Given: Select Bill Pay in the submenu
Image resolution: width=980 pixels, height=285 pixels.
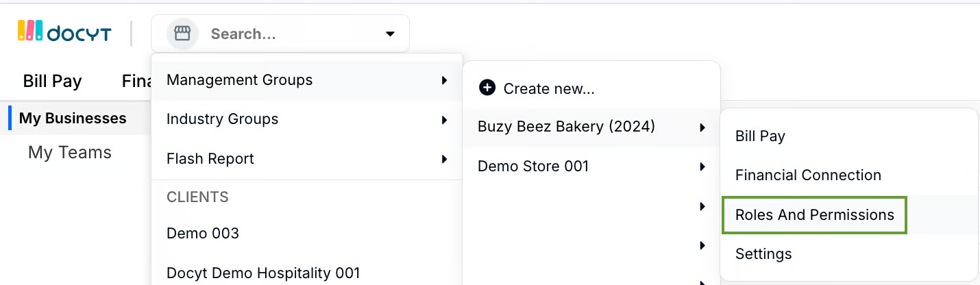Looking at the screenshot, I should click(x=760, y=136).
